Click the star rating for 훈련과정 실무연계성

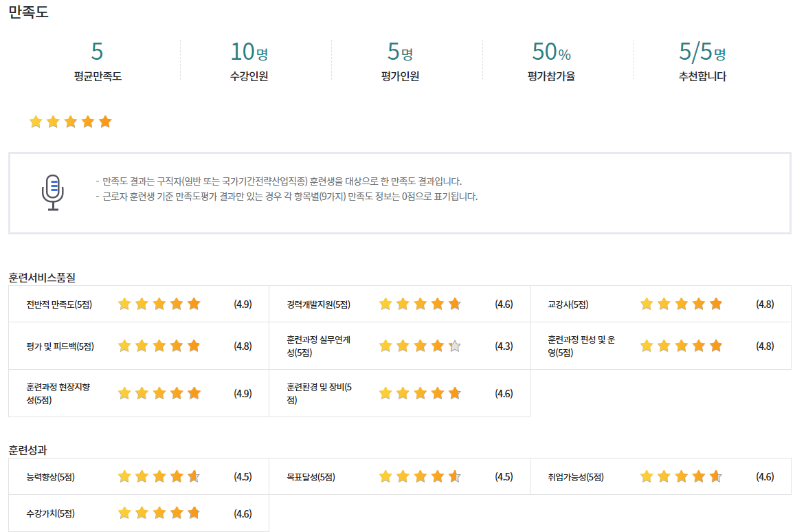coord(421,346)
